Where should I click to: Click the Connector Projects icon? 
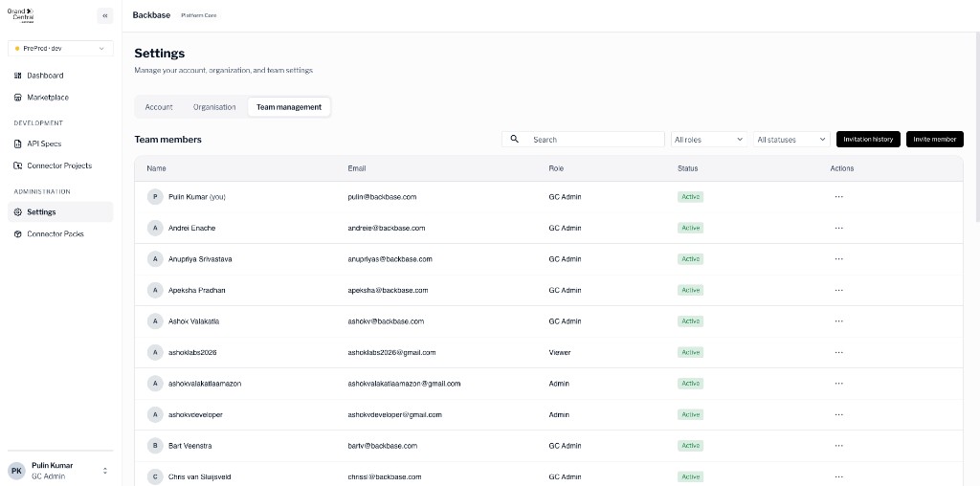pos(17,166)
